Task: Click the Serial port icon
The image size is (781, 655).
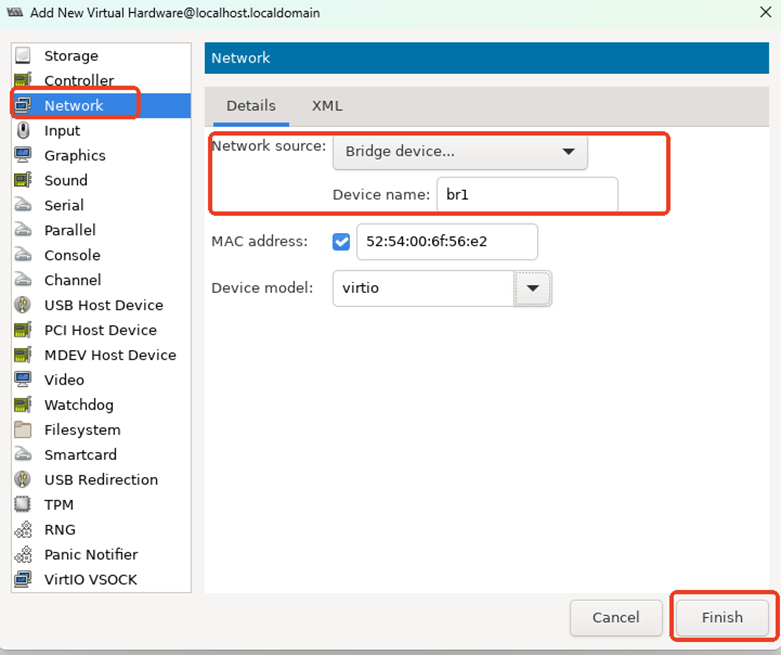Action: click(x=23, y=205)
